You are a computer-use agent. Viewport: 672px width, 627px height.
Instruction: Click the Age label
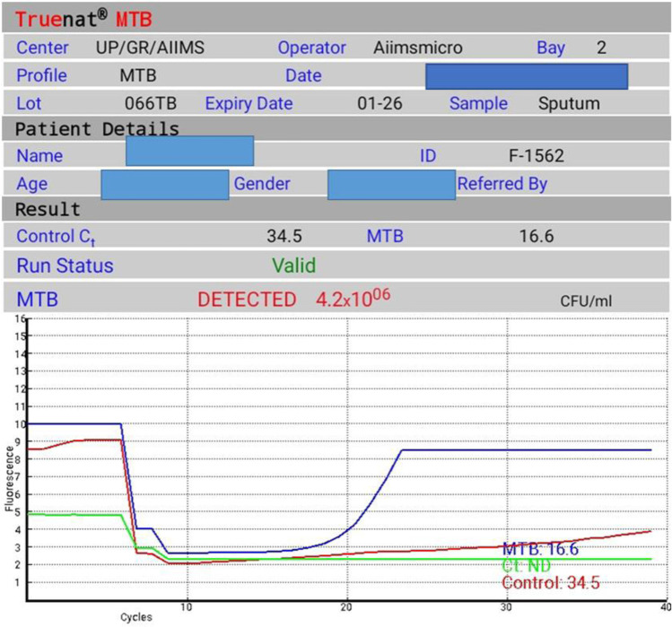tap(32, 184)
